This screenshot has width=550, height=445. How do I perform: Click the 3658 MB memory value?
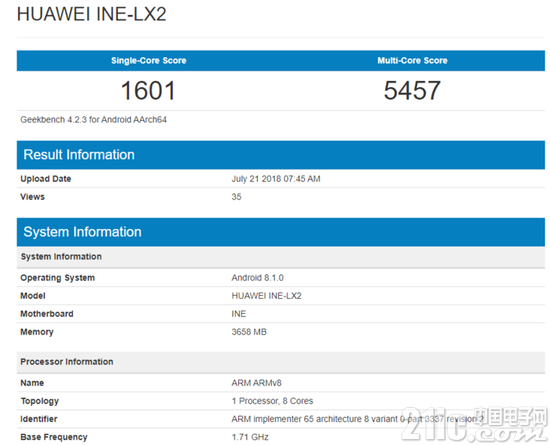pyautogui.click(x=249, y=332)
